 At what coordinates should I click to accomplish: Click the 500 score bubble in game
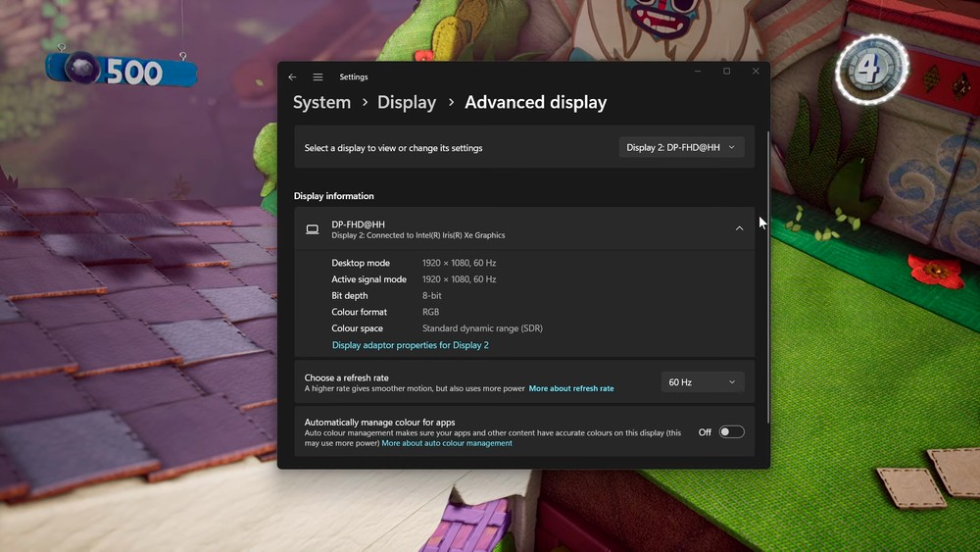pos(121,71)
